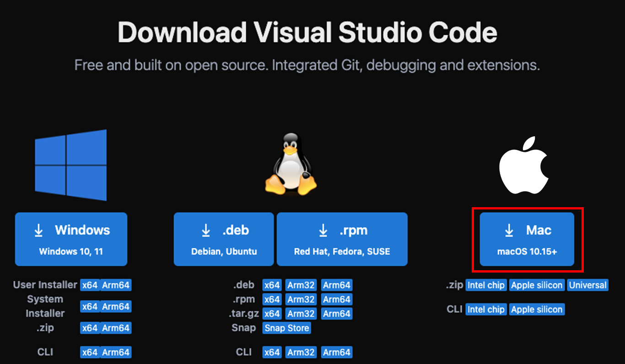Get Linux .tar.gz Arm64 archive
The image size is (625, 364).
coord(337,314)
